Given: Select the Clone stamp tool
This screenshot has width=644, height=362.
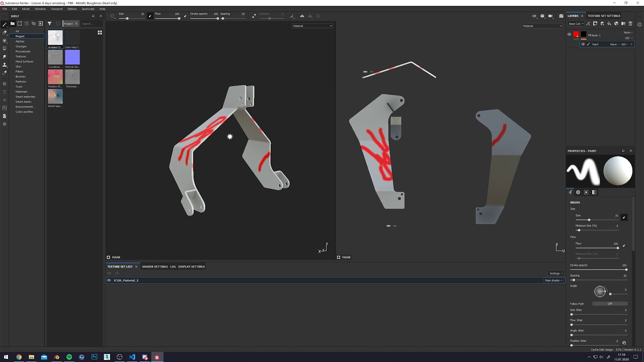Looking at the screenshot, I should 5,64.
